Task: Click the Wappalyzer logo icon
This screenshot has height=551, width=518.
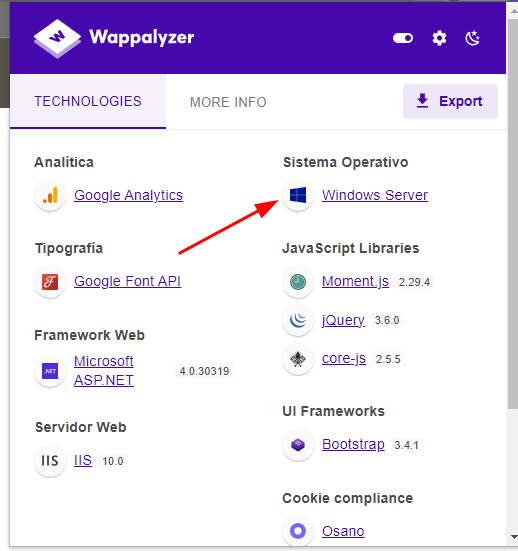Action: coord(57,38)
